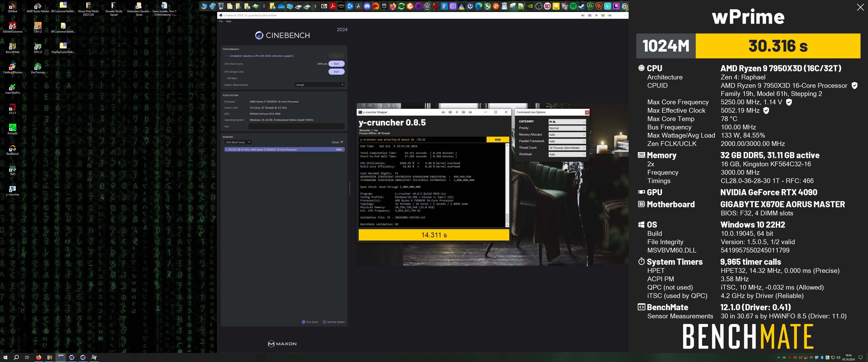868x362 pixels.
Task: Open Discord icon in top dock
Action: [x=367, y=6]
